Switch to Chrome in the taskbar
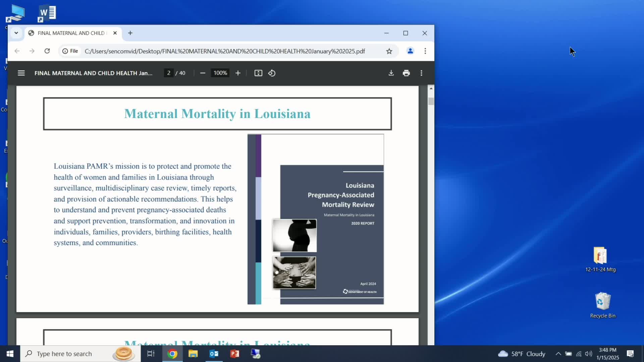This screenshot has width=644, height=362. [172, 354]
